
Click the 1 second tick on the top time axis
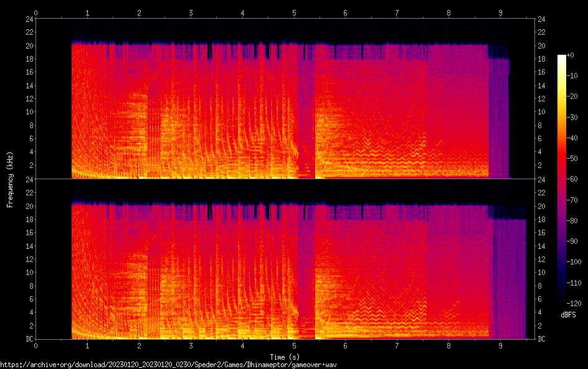click(x=88, y=12)
